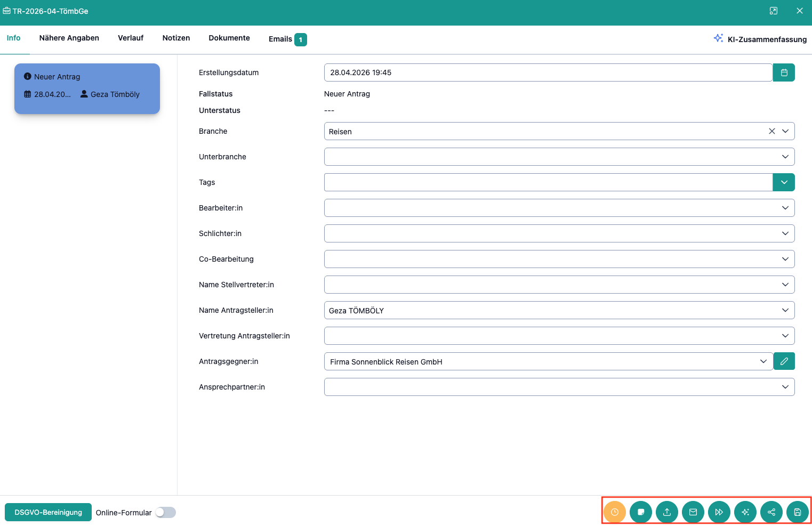Open the Notizen tab
The height and width of the screenshot is (526, 812).
[x=176, y=38]
